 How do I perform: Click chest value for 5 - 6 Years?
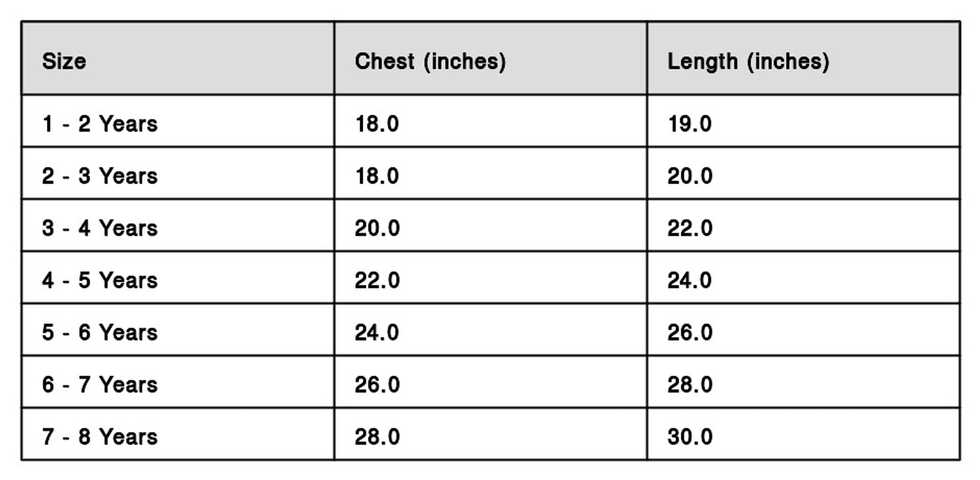tap(377, 332)
